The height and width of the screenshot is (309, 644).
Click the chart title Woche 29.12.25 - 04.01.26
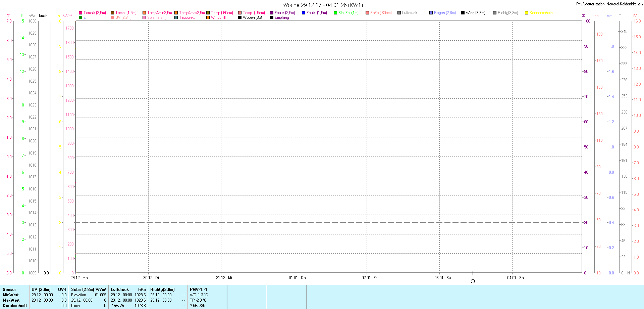coord(322,5)
